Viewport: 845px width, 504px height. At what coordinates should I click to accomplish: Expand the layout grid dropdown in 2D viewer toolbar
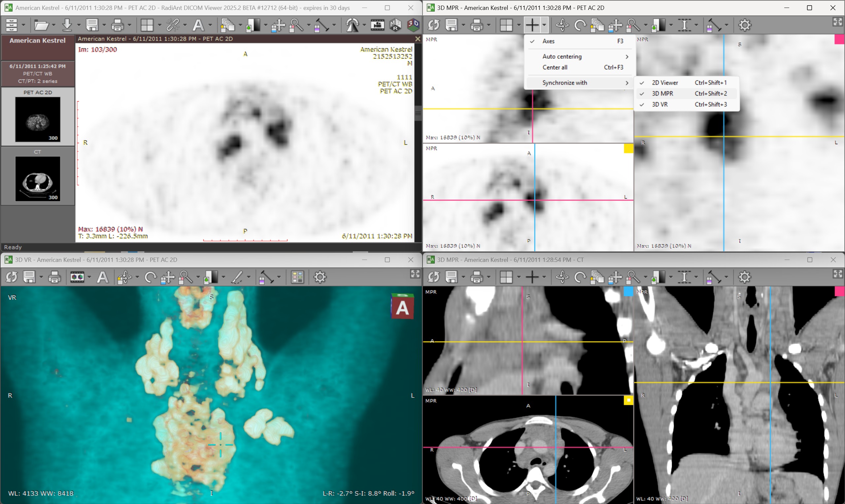[x=159, y=25]
